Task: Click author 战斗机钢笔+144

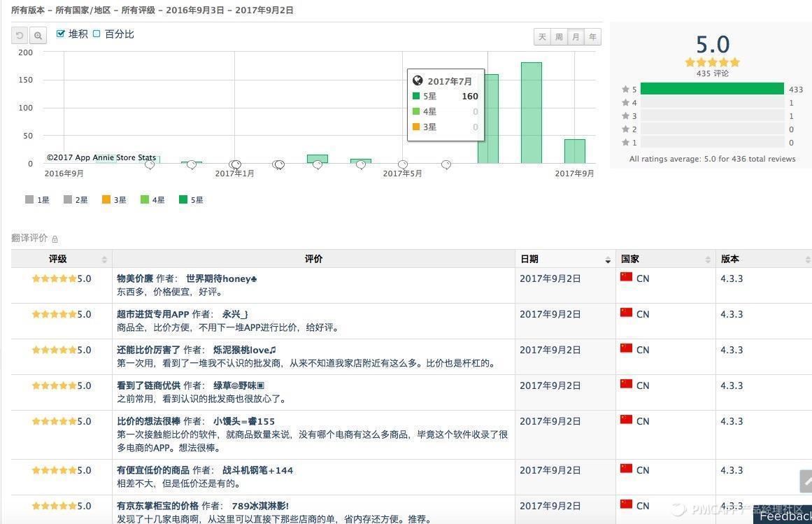Action: tap(258, 470)
